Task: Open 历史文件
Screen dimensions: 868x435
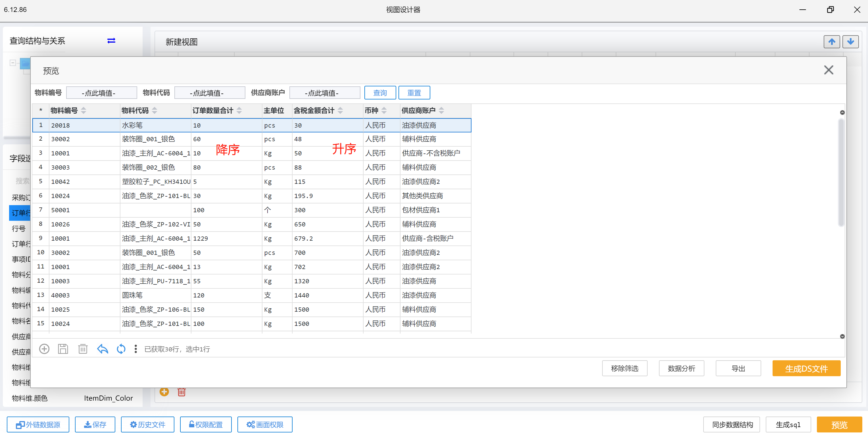Action: tap(148, 424)
